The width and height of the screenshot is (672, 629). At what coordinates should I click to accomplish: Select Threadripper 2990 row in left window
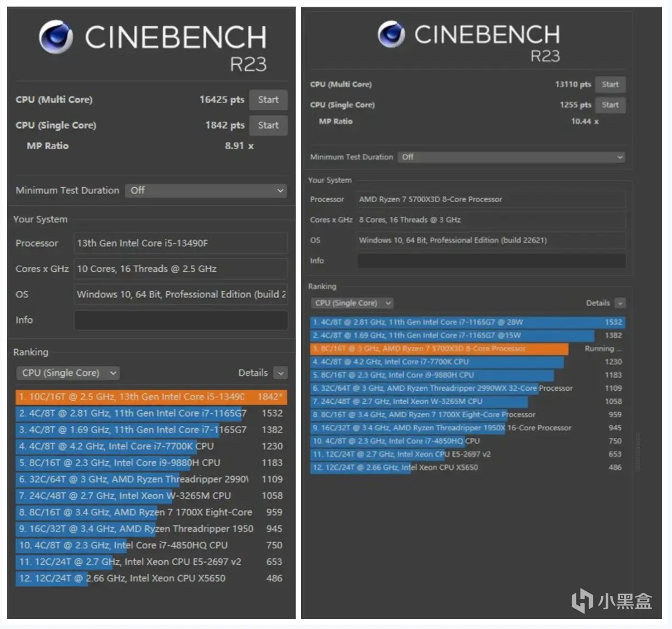coord(151,479)
